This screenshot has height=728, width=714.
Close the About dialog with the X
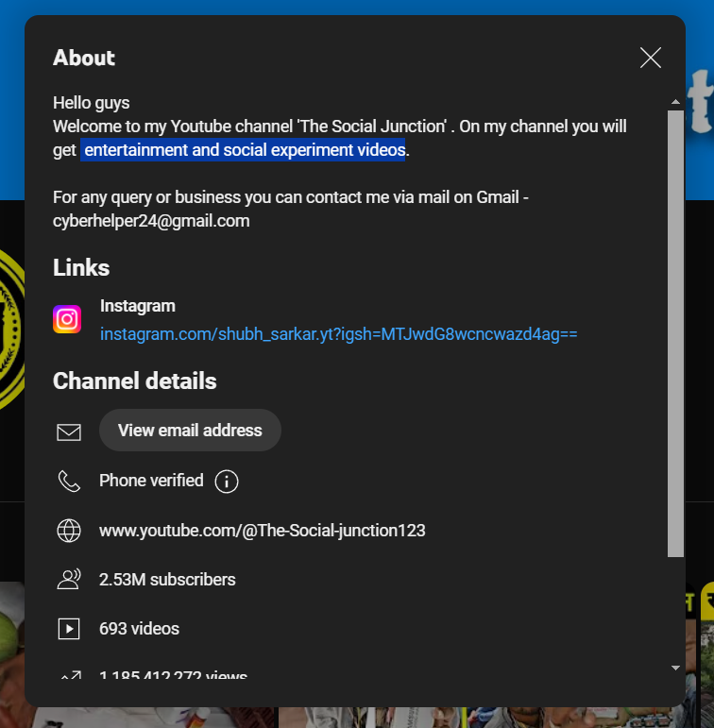coord(650,58)
